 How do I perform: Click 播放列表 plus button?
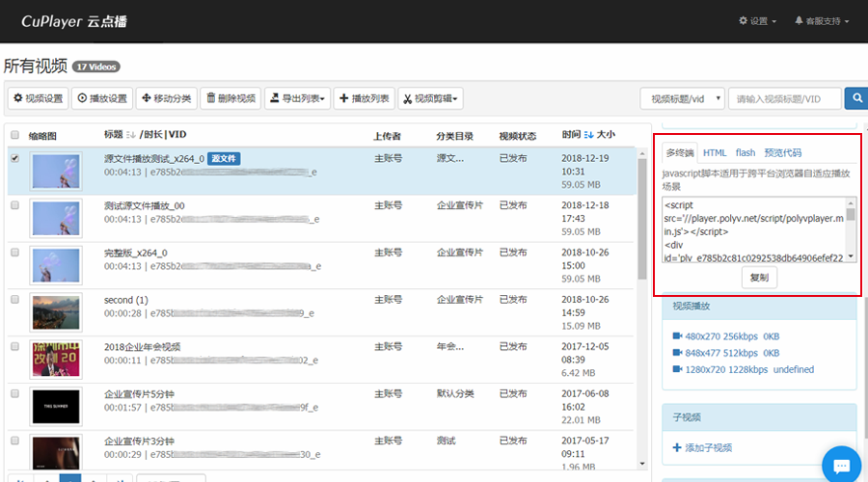[365, 98]
